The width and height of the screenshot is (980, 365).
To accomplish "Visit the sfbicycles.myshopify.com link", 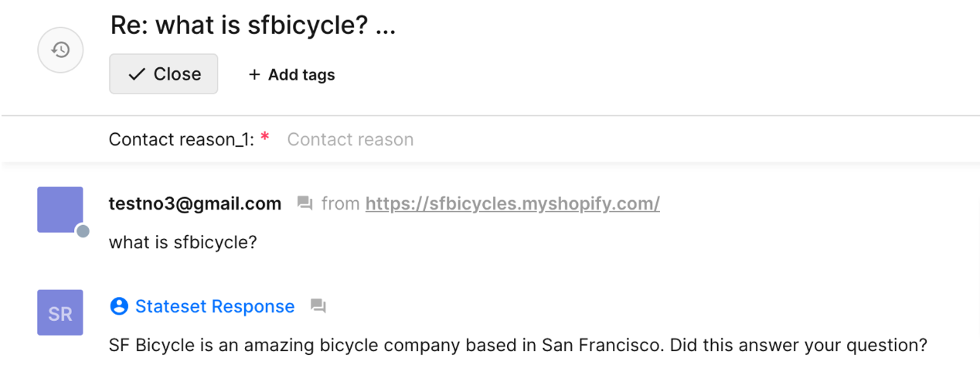I will (512, 204).
